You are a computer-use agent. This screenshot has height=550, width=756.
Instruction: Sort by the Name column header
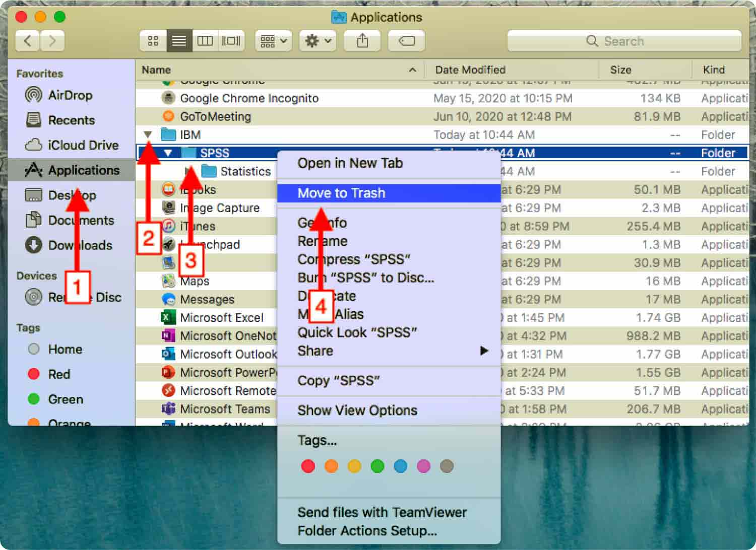(x=280, y=70)
